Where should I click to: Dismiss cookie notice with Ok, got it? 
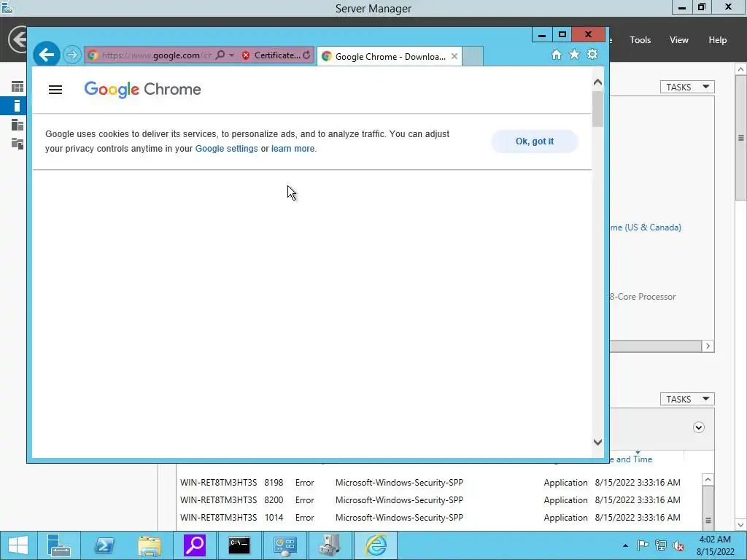click(x=535, y=141)
